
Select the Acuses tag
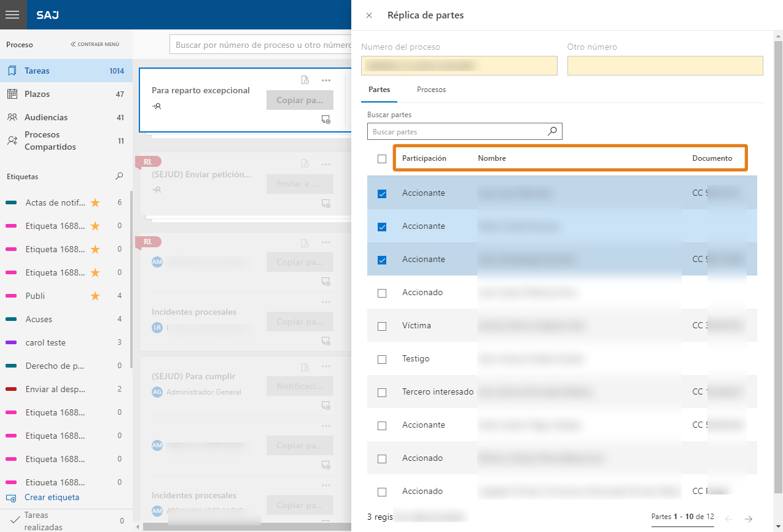point(39,319)
